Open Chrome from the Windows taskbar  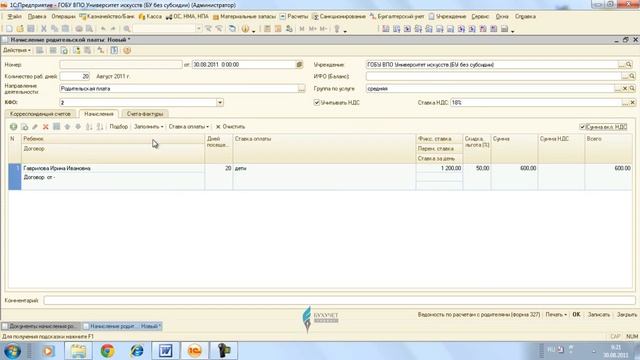coord(107,351)
